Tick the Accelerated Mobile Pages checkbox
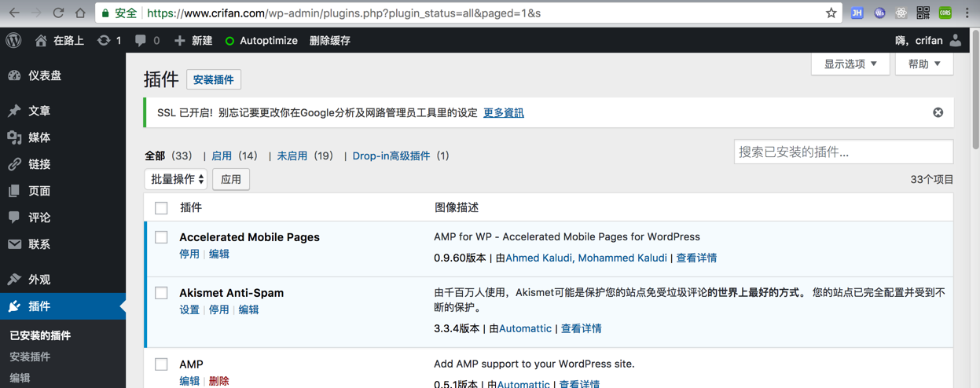The image size is (980, 388). click(x=161, y=237)
